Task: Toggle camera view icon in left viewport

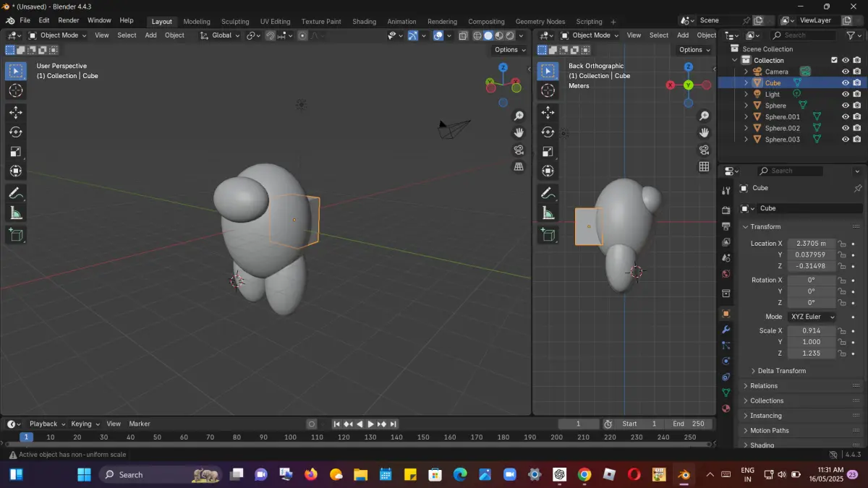Action: click(x=519, y=150)
